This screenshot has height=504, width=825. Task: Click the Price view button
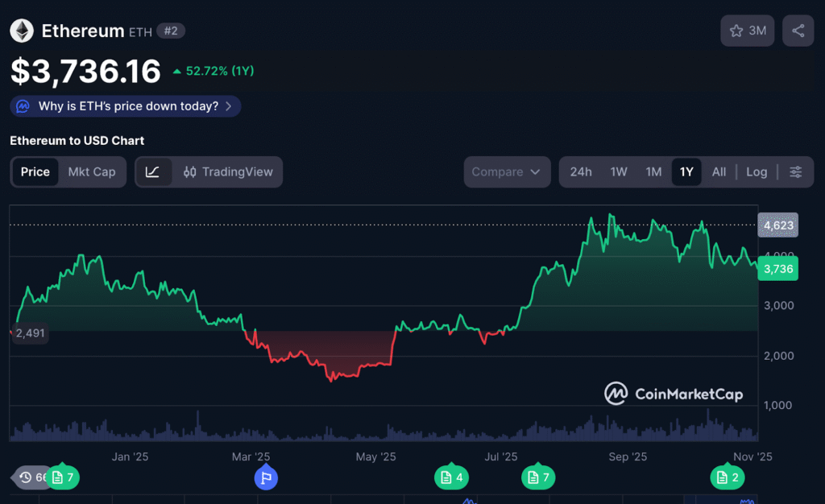[x=35, y=172]
